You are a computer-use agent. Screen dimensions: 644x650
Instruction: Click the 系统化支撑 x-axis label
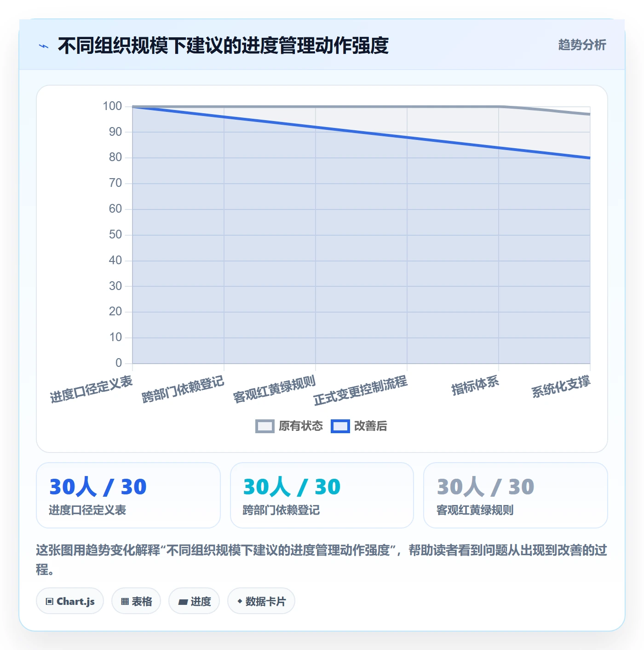(x=561, y=387)
